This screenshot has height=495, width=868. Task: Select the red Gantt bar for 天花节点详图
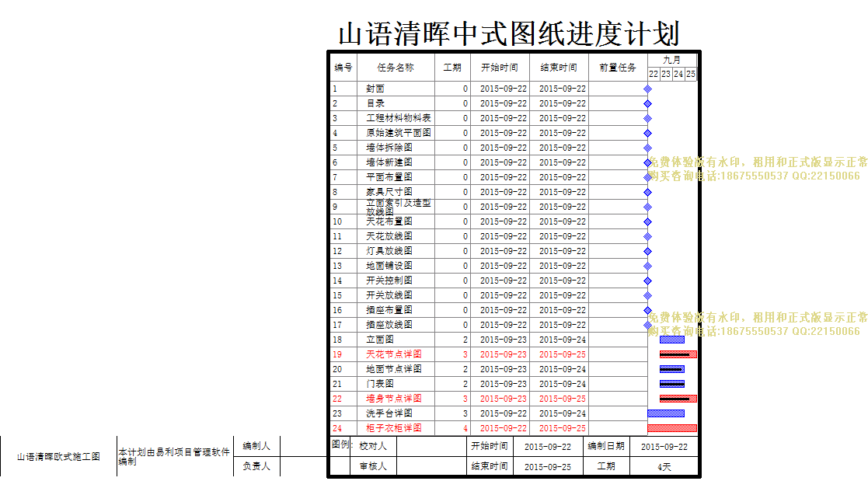pos(678,354)
